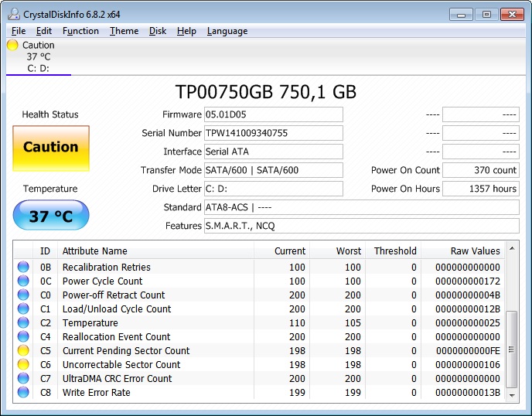Select the Uncorrectable Sector Count attribute name
Viewport: 532px width, 416px height.
(x=121, y=364)
